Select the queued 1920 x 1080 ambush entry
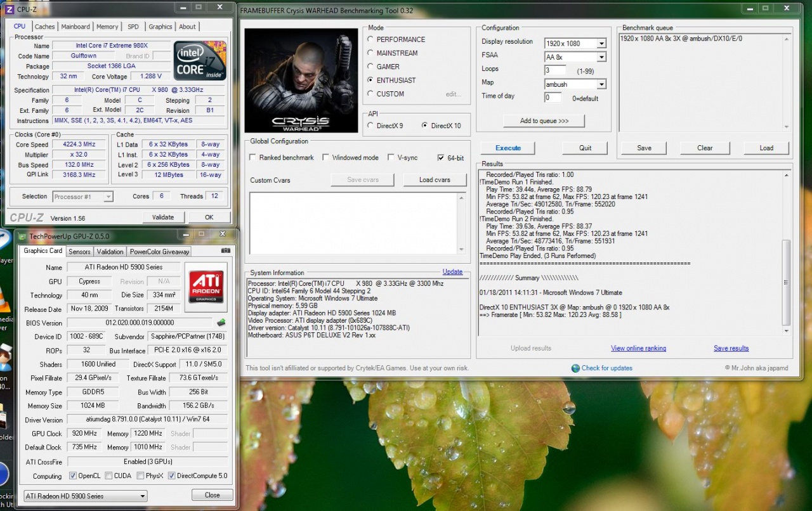The height and width of the screenshot is (511, 812). 681,39
